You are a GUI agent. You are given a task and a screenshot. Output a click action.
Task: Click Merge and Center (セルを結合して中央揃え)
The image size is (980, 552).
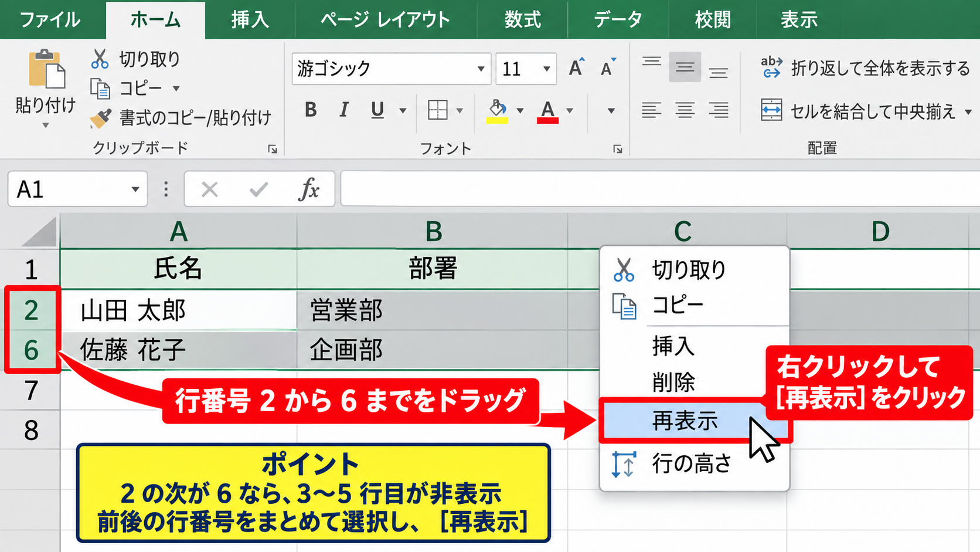858,111
